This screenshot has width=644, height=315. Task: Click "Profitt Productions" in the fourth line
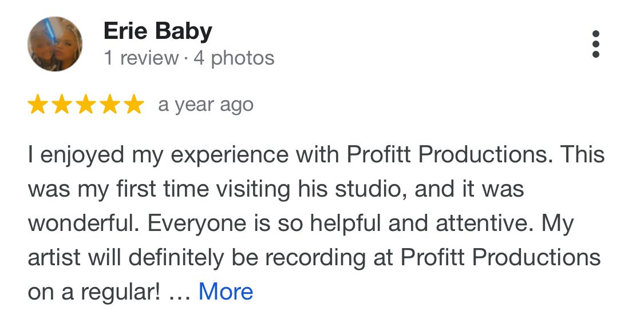500,257
